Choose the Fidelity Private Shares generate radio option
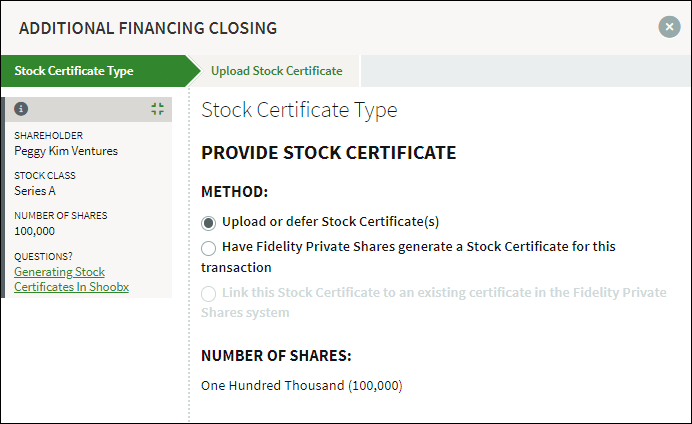This screenshot has width=692, height=424. pyautogui.click(x=208, y=248)
